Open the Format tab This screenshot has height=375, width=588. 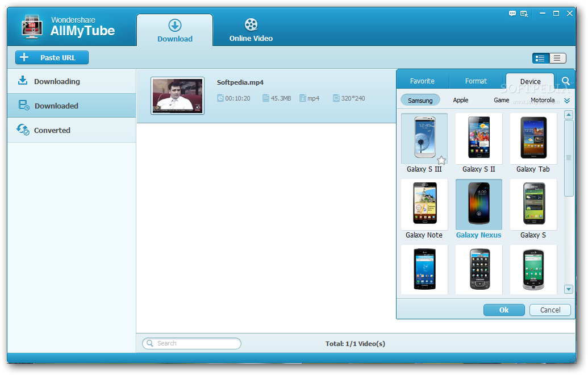[x=476, y=81]
